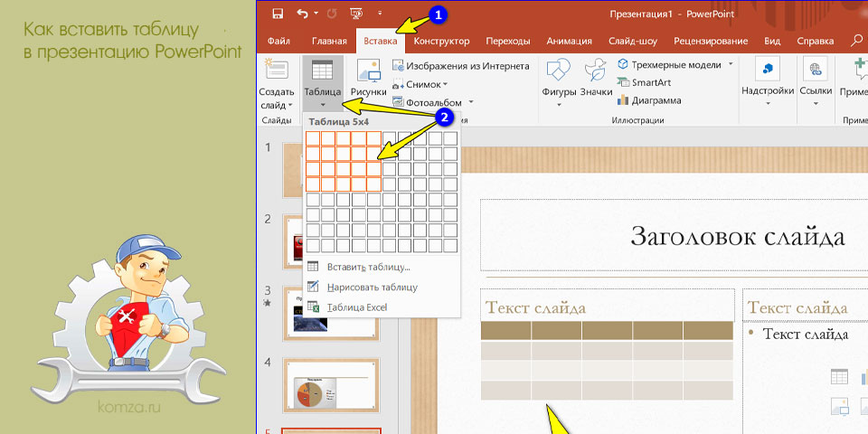Insert a Диаграмма chart
Viewport: 868px width, 434px height.
tap(649, 100)
